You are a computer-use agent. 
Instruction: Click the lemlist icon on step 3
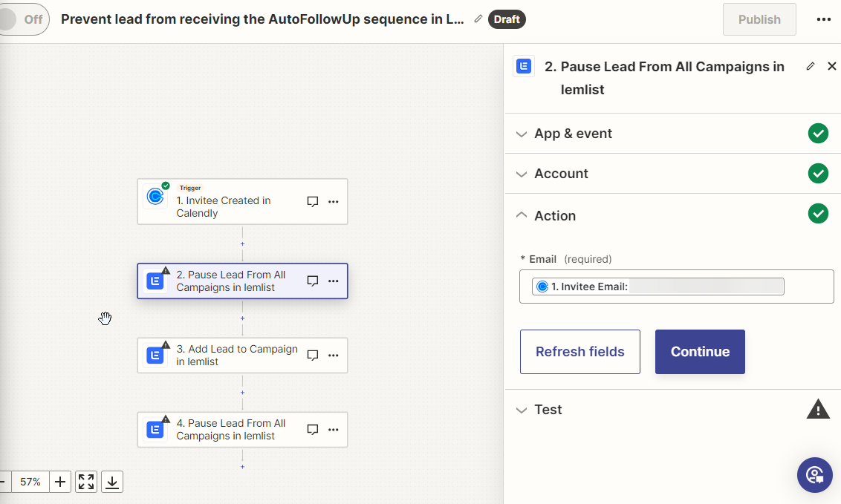pyautogui.click(x=155, y=356)
